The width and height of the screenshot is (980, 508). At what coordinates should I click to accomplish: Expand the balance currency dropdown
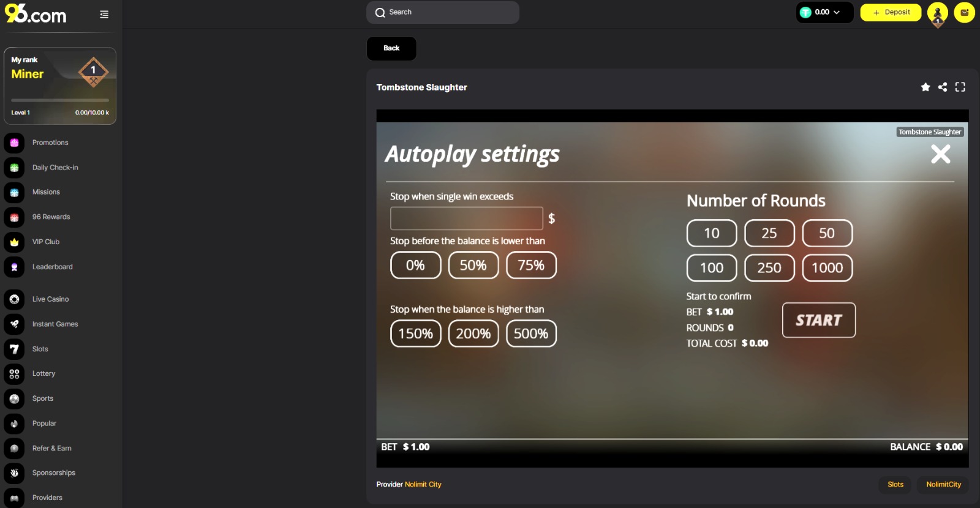(x=825, y=12)
